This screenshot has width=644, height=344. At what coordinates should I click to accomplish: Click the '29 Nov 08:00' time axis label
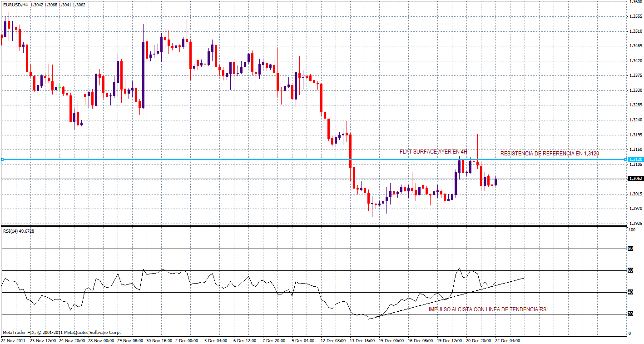click(x=129, y=340)
